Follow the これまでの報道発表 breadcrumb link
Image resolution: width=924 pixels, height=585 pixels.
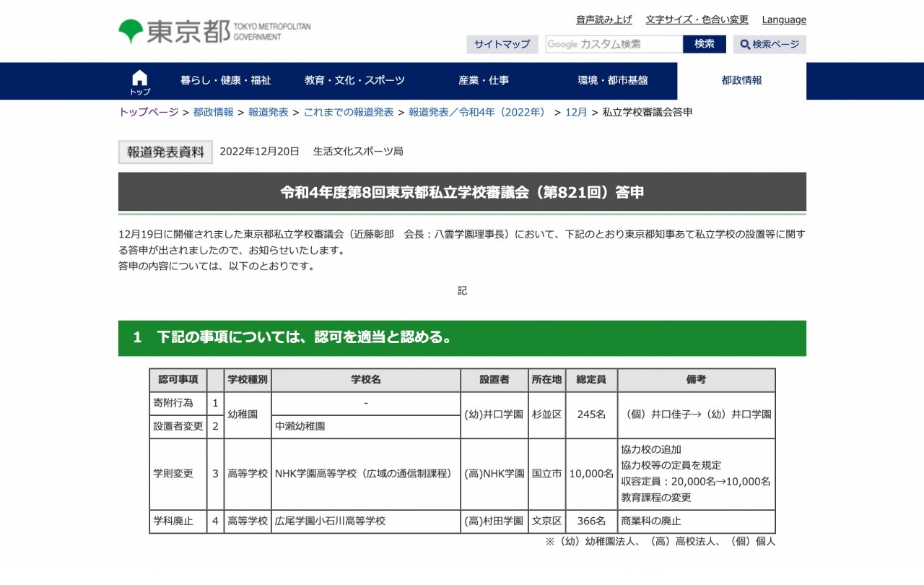[349, 112]
